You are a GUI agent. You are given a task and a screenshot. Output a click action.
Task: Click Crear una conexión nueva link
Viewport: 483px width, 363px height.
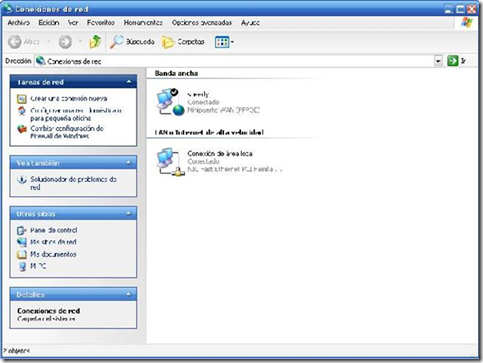click(x=69, y=99)
